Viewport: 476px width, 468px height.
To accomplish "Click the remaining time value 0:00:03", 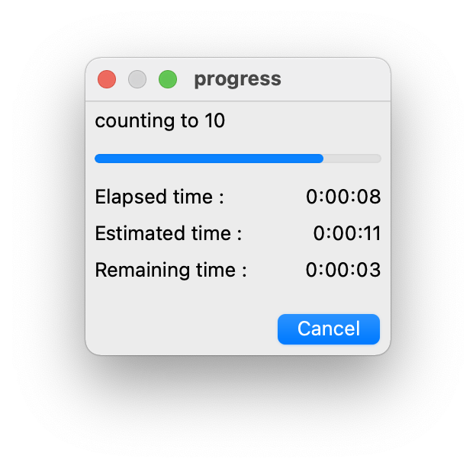I will [x=343, y=270].
